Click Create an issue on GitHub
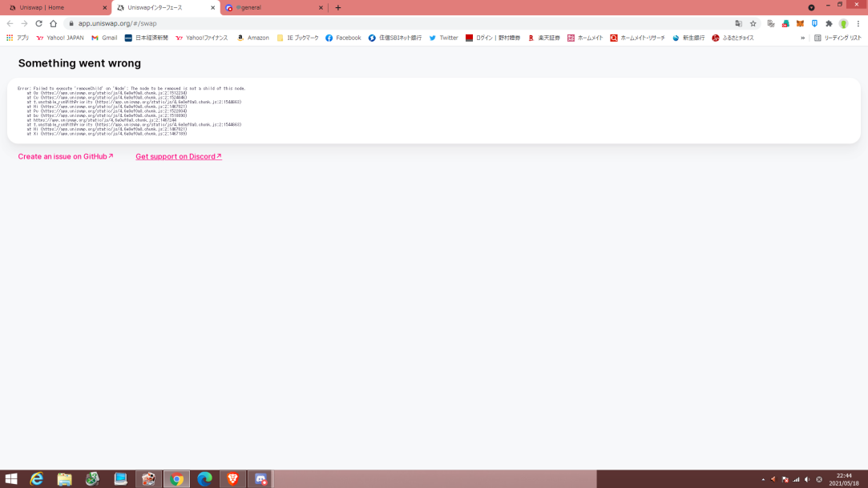 pyautogui.click(x=65, y=156)
